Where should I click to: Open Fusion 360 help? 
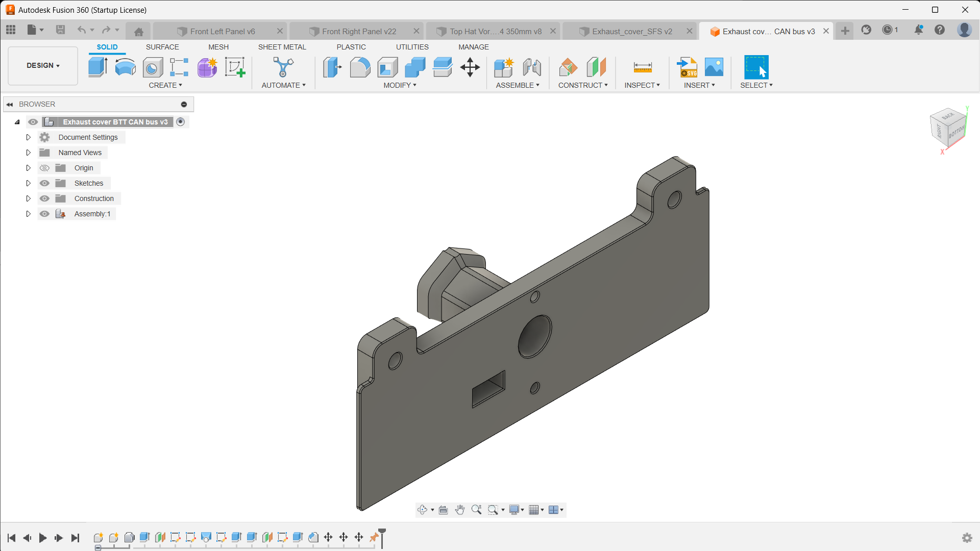(x=940, y=30)
